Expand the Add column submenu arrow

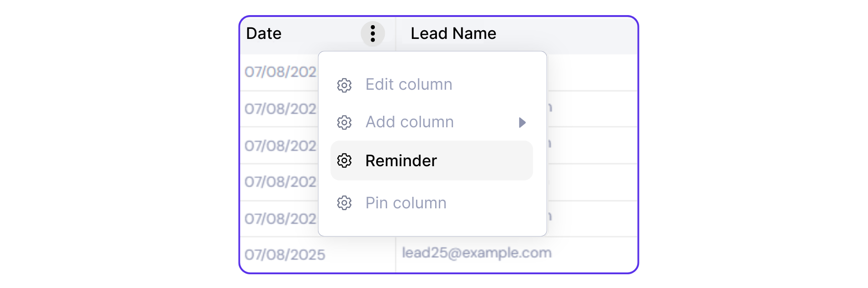coord(522,122)
